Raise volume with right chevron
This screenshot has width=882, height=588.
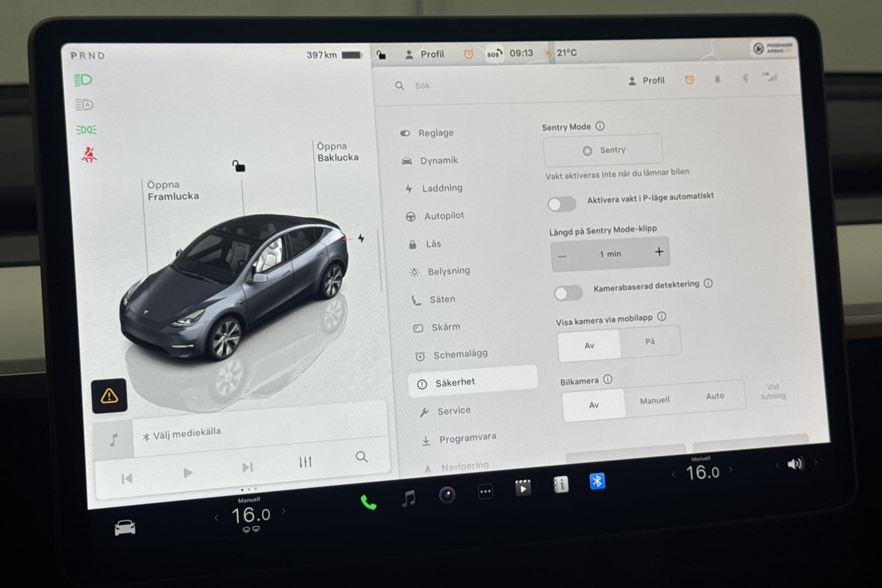pyautogui.click(x=816, y=462)
